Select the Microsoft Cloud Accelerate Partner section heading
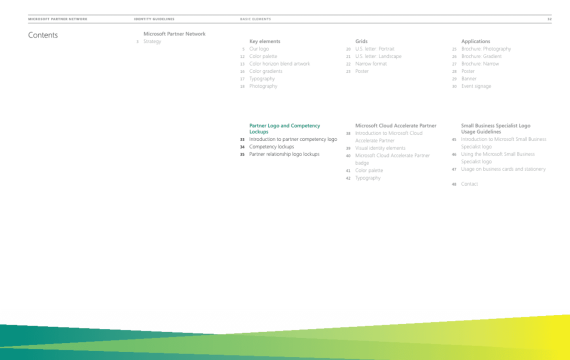This screenshot has height=360, width=570. 396,125
